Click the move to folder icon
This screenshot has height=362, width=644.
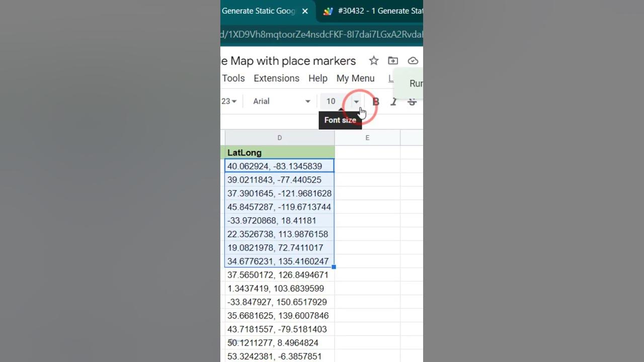click(x=393, y=61)
